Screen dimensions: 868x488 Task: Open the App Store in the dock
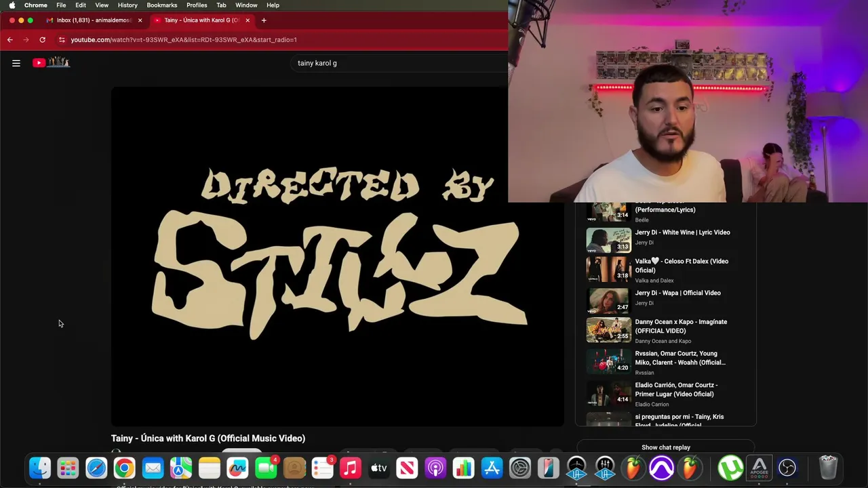[492, 468]
